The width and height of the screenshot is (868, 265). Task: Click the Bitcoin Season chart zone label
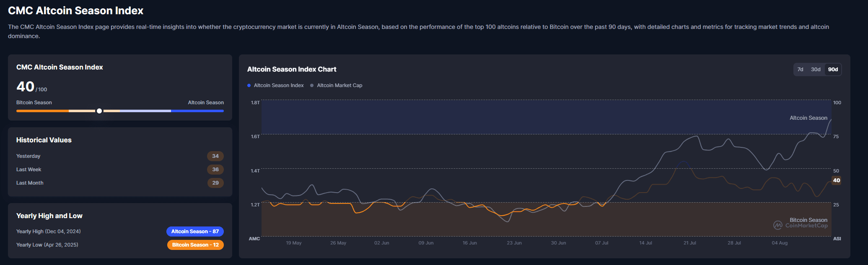coord(808,220)
